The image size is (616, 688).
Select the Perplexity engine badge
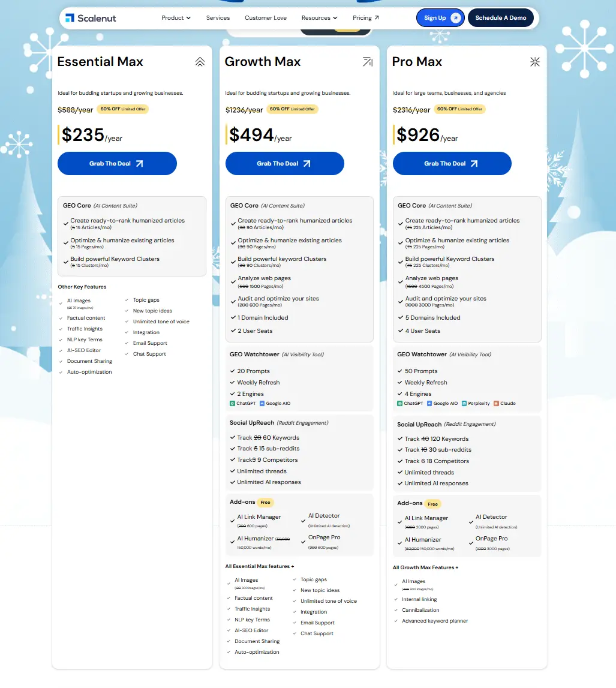[476, 403]
